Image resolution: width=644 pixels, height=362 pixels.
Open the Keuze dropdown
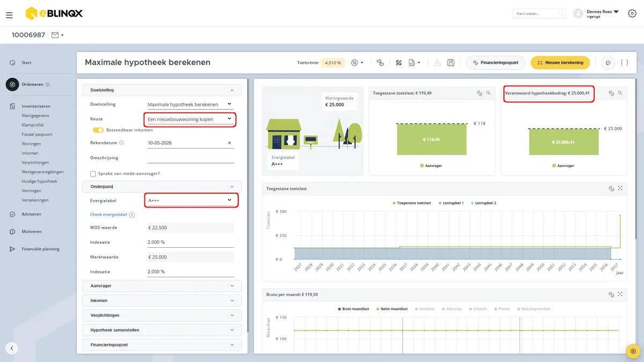(x=191, y=119)
